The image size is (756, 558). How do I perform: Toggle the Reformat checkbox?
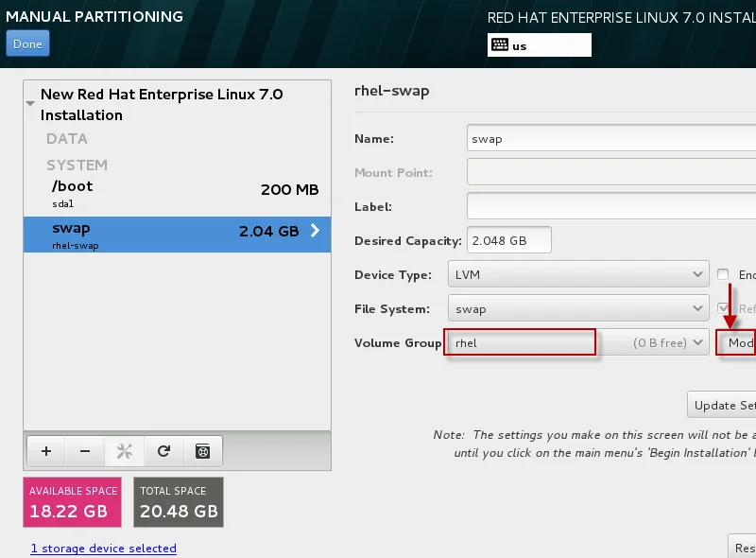723,309
